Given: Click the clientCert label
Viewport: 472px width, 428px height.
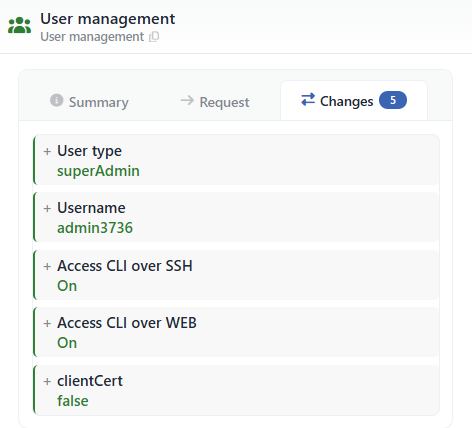Looking at the screenshot, I should [90, 381].
